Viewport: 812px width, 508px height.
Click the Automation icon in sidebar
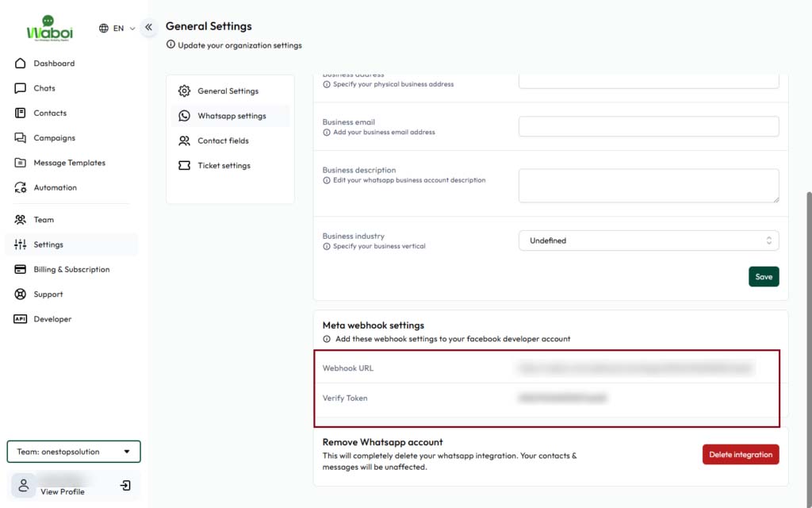(x=21, y=188)
